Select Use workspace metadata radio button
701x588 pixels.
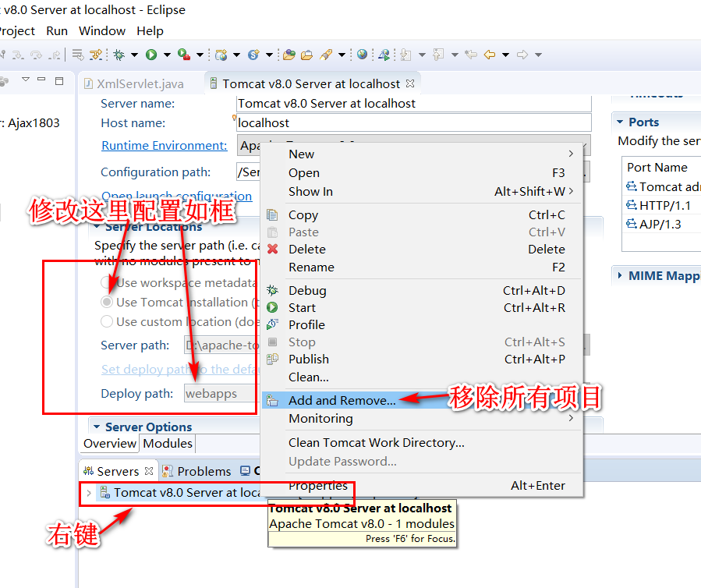pyautogui.click(x=106, y=282)
